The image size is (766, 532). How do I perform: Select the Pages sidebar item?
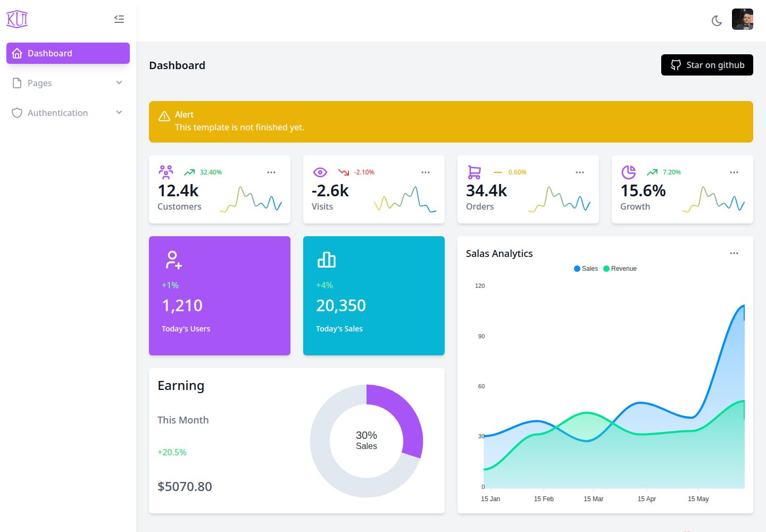point(68,83)
